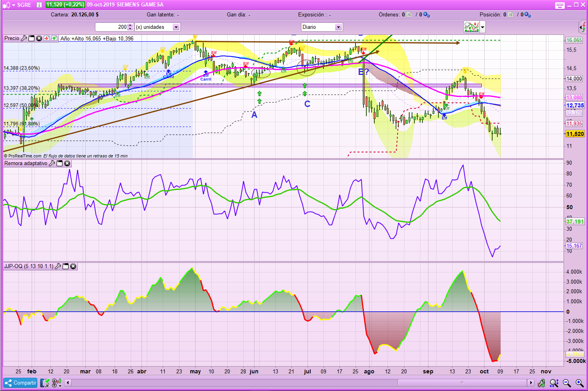Open the on-screen keyboard icon in the title bar
This screenshot has height=391, width=588.
(x=560, y=5)
